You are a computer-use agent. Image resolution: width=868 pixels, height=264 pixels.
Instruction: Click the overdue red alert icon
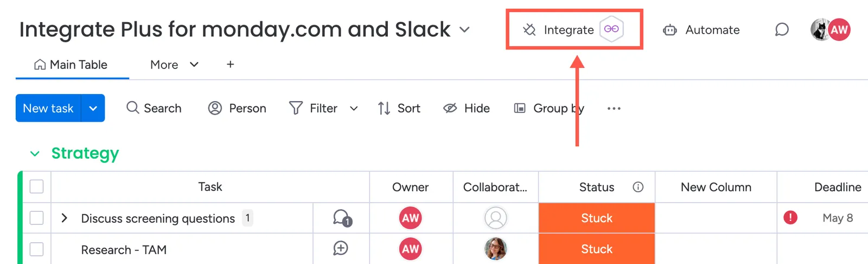(790, 218)
